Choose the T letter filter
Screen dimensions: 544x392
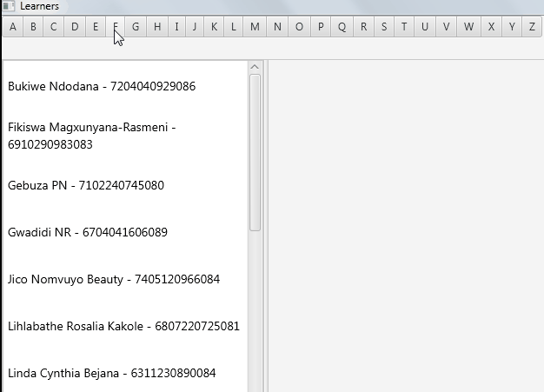pos(404,27)
